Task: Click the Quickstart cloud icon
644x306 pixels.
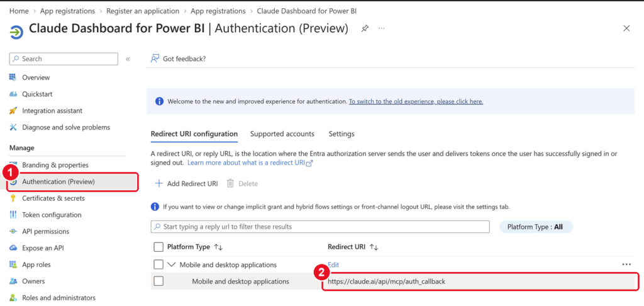Action: (13, 94)
